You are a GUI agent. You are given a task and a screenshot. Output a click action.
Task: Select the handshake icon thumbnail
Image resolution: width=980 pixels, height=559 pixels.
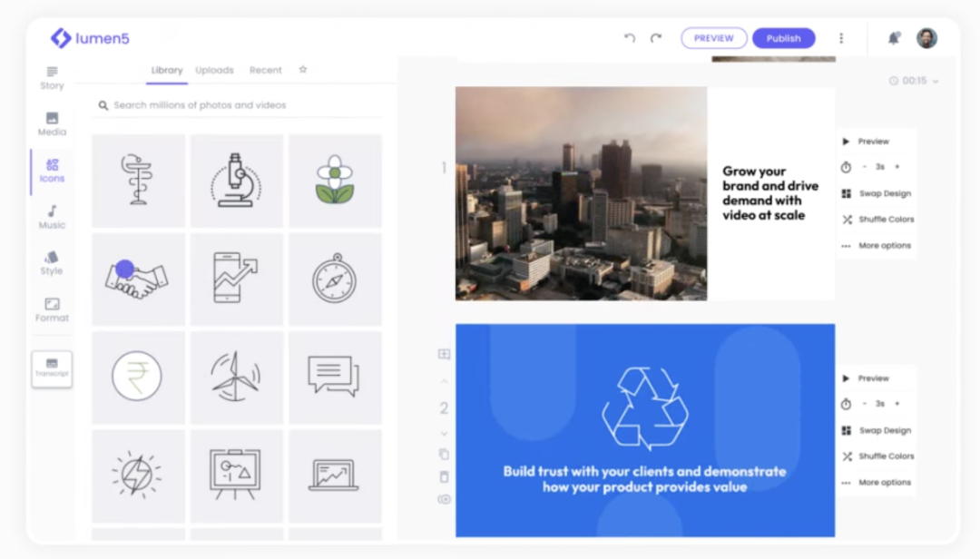point(138,279)
